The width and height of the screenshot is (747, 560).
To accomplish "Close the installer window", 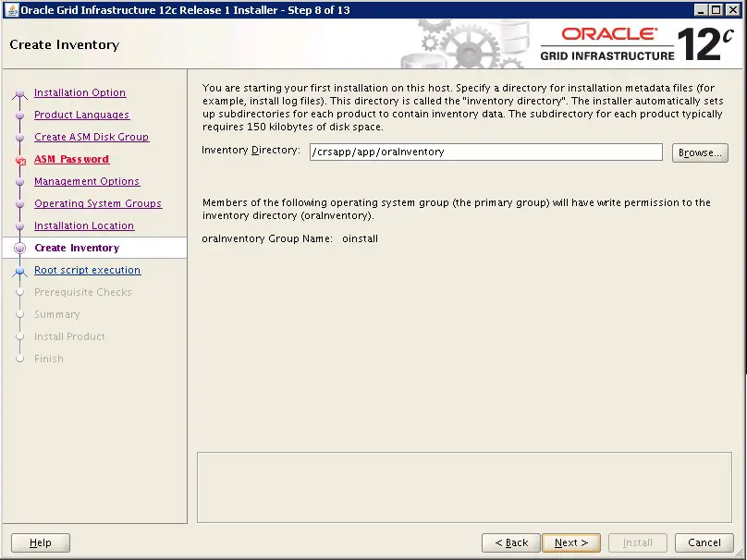I will [733, 10].
